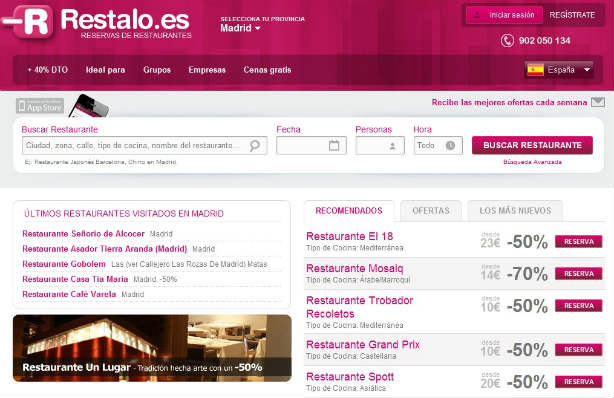
Task: Click the 902 050 134 phone number
Action: (544, 40)
